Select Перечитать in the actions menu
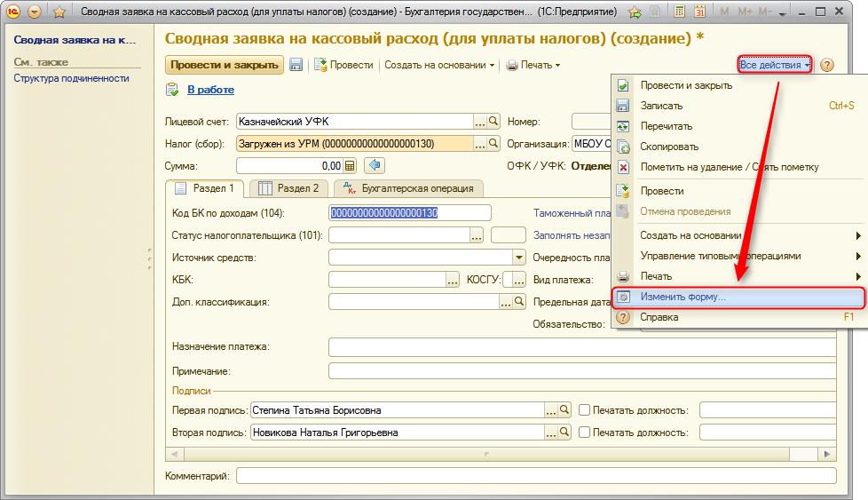Screen dimensions: 868x500 738,126
